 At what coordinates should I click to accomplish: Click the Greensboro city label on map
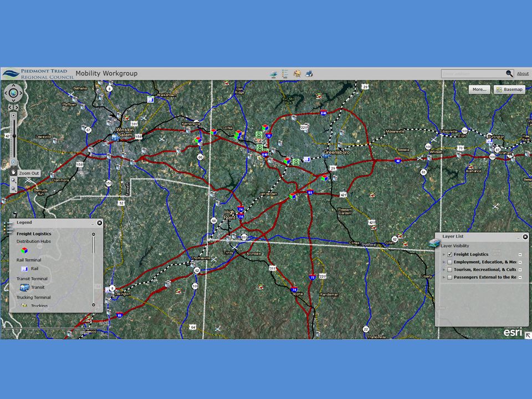(x=336, y=152)
